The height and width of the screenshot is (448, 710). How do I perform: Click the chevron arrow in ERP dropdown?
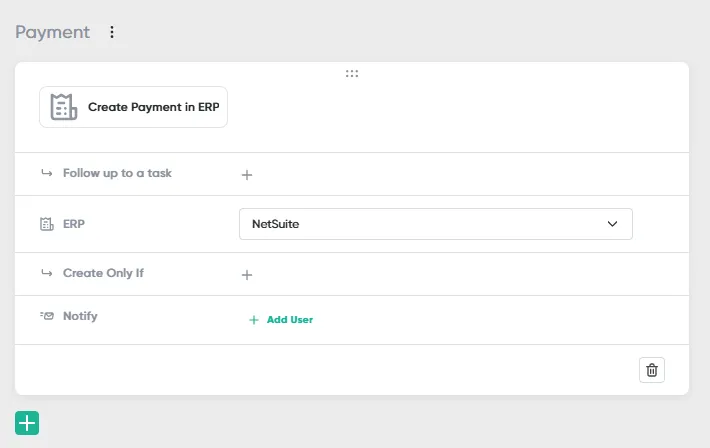[612, 224]
